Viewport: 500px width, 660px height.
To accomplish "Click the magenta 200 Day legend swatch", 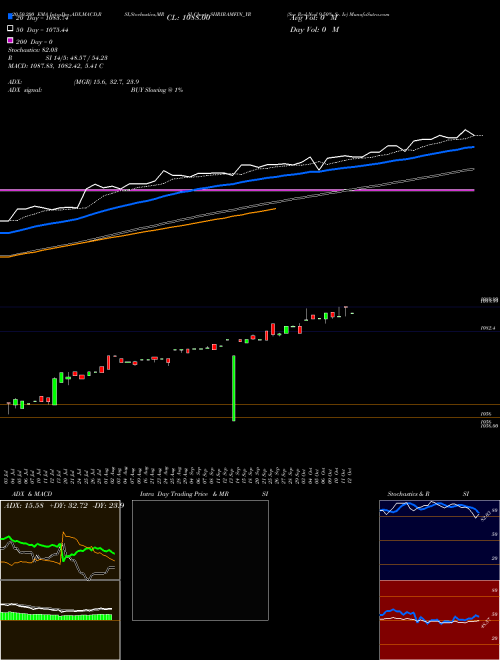I will pyautogui.click(x=10, y=41).
